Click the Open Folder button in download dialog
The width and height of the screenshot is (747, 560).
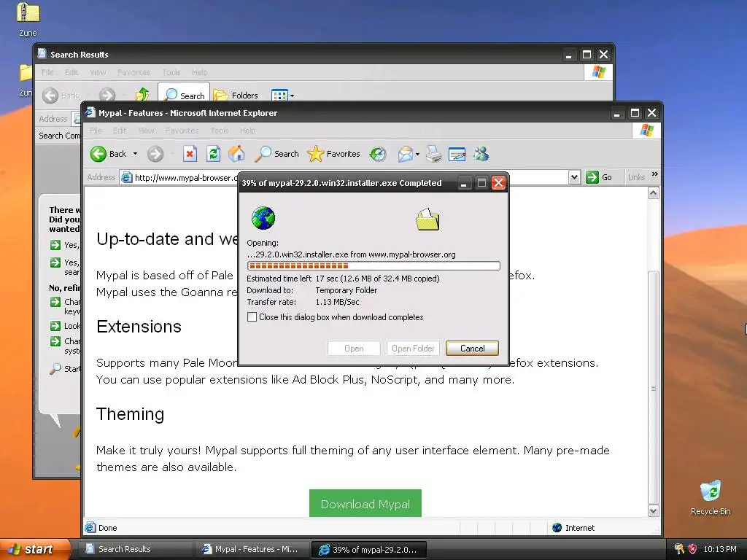point(413,348)
